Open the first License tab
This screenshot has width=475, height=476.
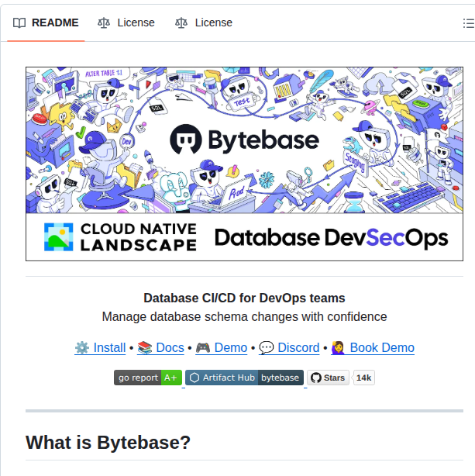click(126, 22)
